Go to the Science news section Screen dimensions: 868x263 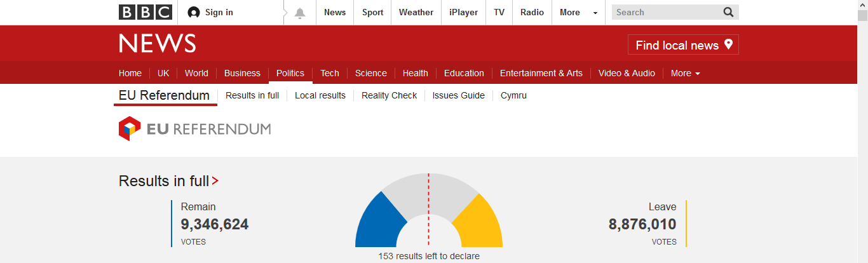(x=371, y=73)
